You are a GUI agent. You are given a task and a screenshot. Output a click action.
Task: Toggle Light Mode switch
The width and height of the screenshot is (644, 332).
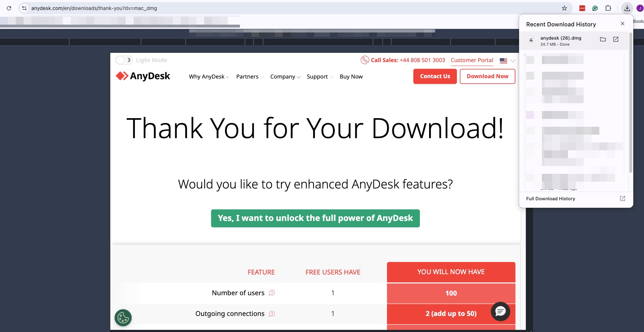click(x=124, y=60)
